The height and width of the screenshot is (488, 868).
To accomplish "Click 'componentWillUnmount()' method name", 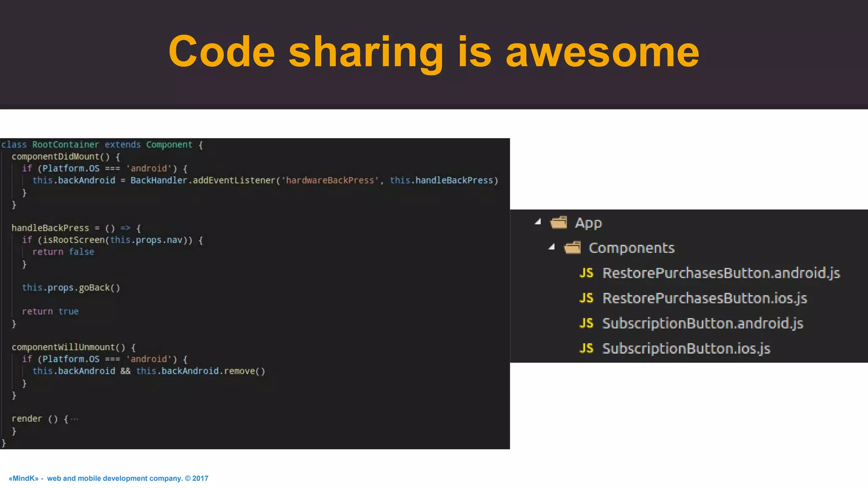I will point(69,347).
